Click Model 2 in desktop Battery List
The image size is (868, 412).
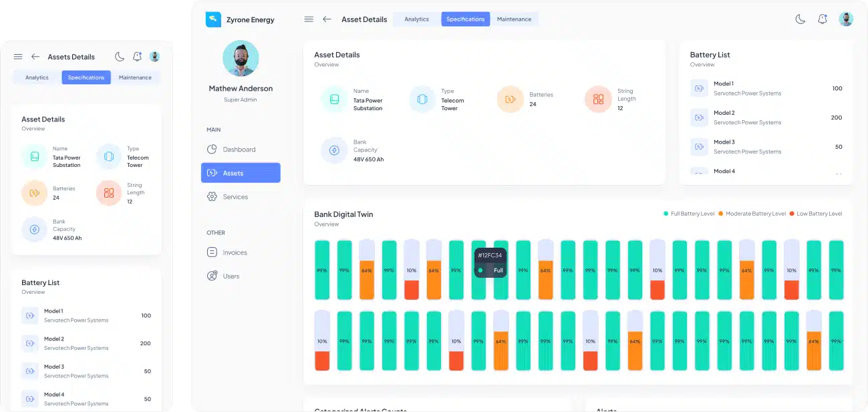tap(724, 113)
